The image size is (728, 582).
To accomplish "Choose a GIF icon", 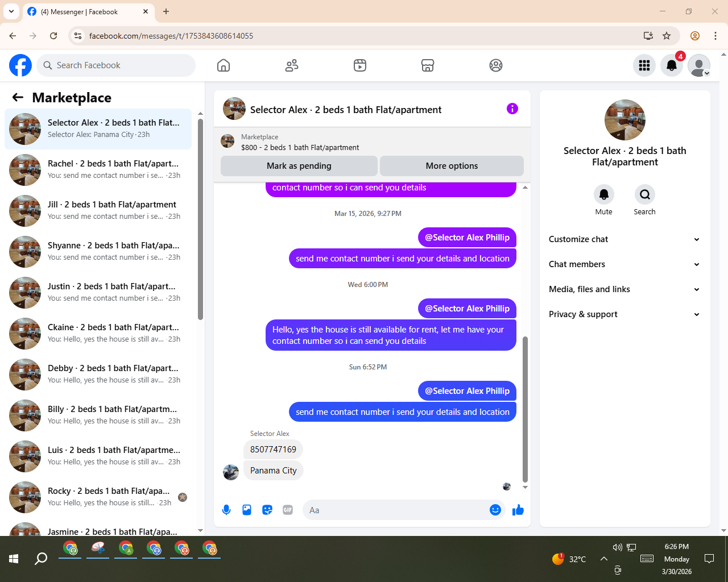I will click(288, 510).
